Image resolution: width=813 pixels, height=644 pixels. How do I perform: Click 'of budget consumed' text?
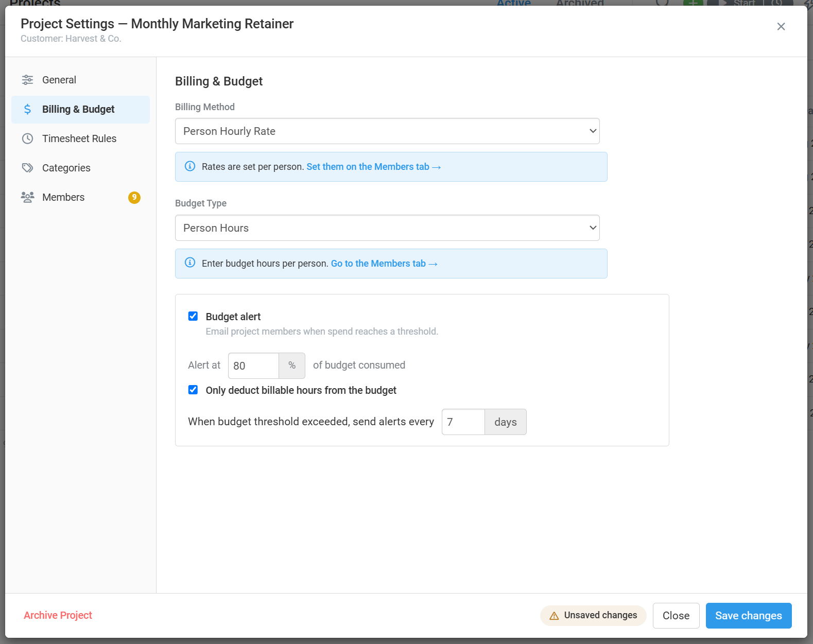(x=359, y=365)
